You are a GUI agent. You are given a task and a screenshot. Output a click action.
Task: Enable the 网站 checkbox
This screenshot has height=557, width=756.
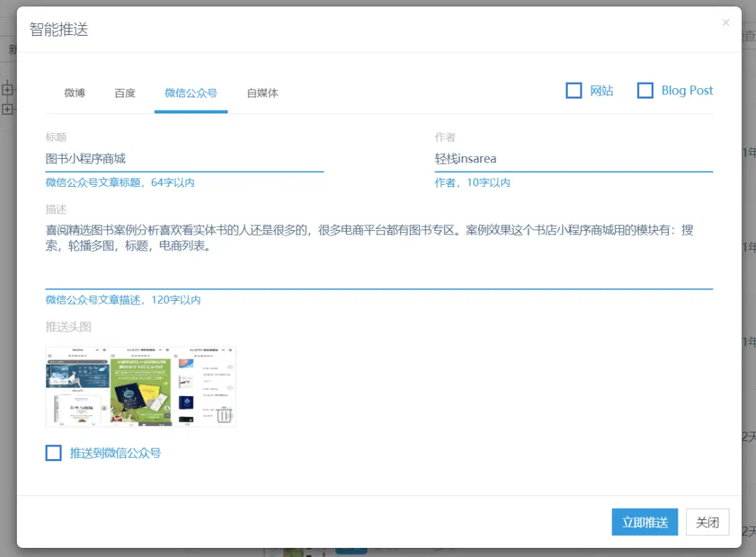574,91
